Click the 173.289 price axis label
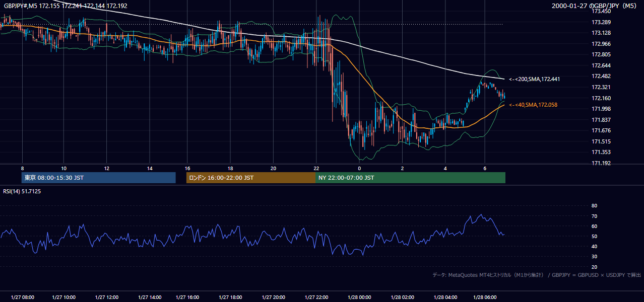 coord(601,22)
